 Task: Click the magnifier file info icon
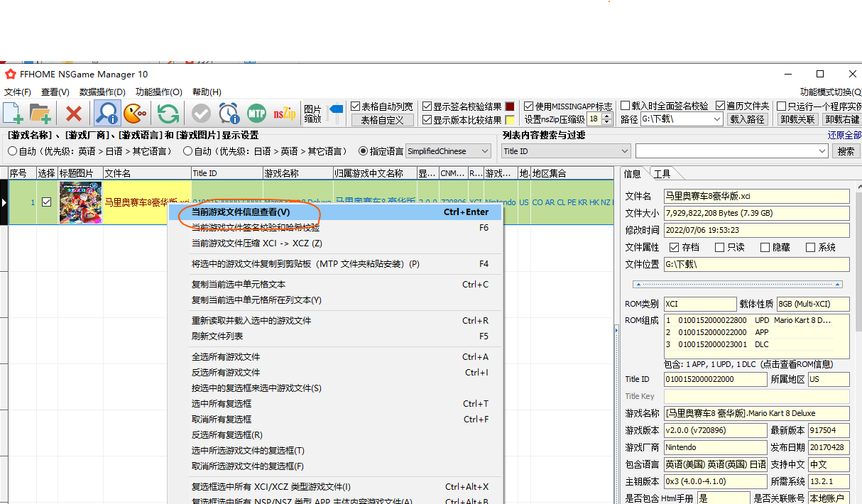pyautogui.click(x=107, y=114)
